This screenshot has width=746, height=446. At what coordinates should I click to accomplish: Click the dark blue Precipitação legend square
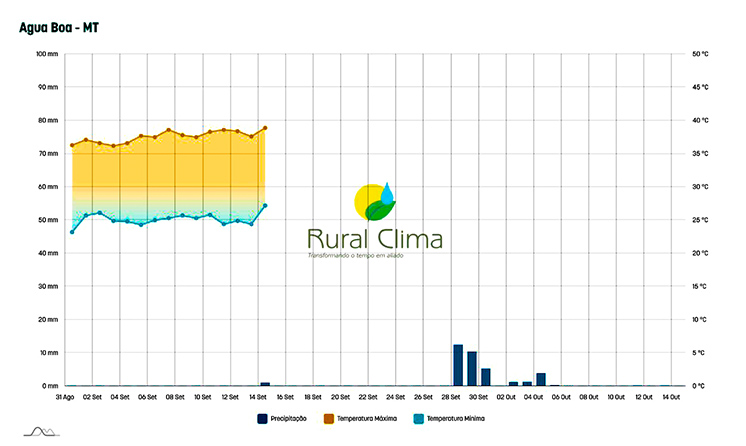(262, 418)
